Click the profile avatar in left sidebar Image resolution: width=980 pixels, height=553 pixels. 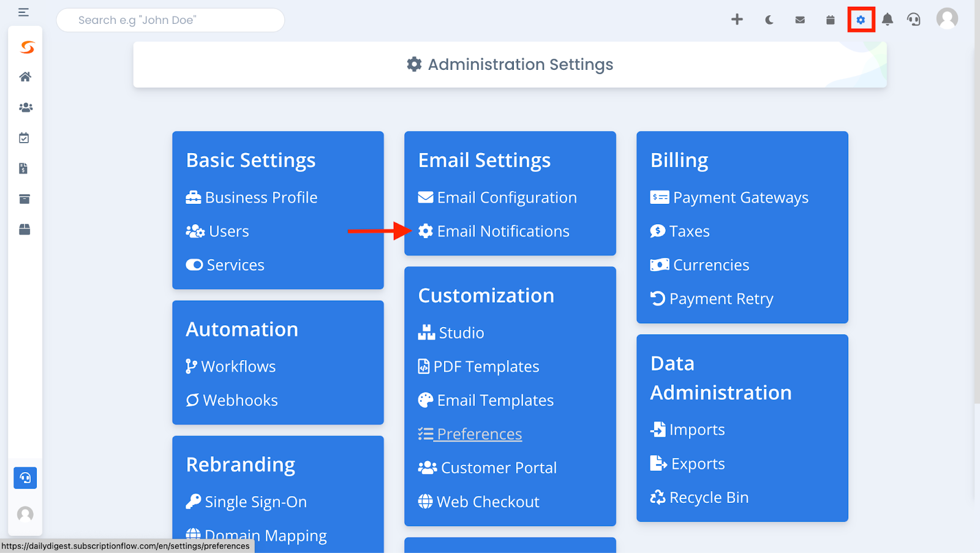coord(25,514)
